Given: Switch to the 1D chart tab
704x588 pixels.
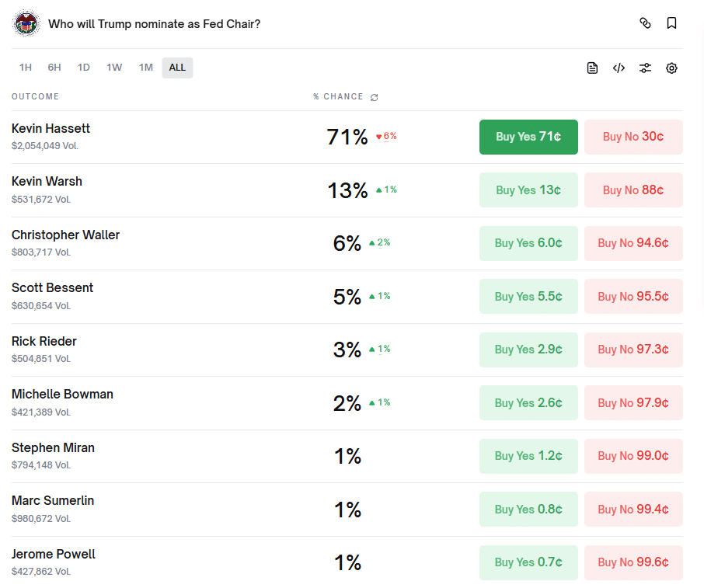Looking at the screenshot, I should click(x=83, y=68).
